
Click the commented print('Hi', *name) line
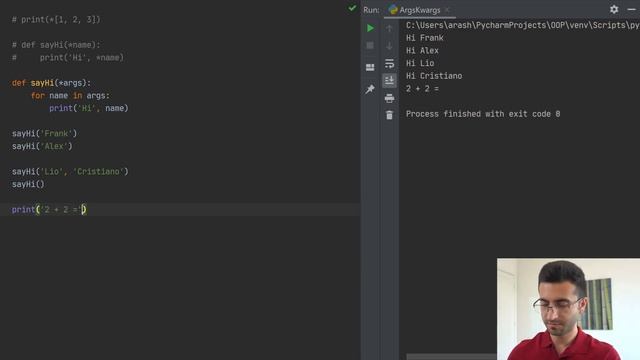pos(68,58)
